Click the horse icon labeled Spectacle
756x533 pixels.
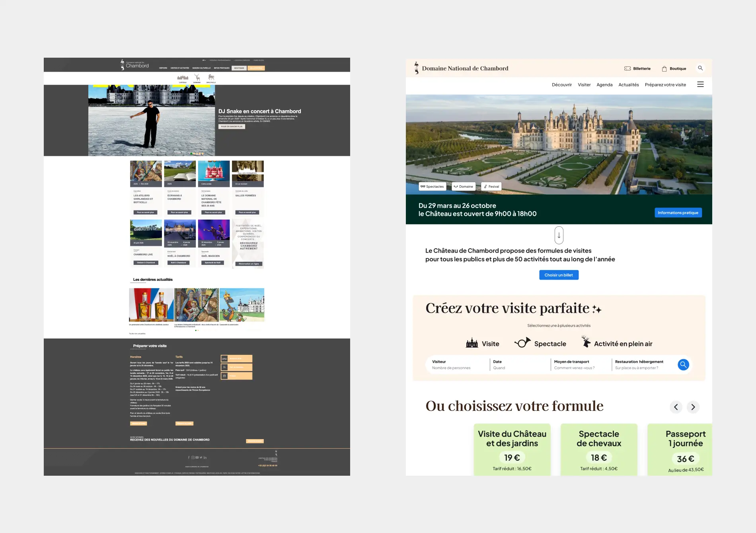point(211,78)
